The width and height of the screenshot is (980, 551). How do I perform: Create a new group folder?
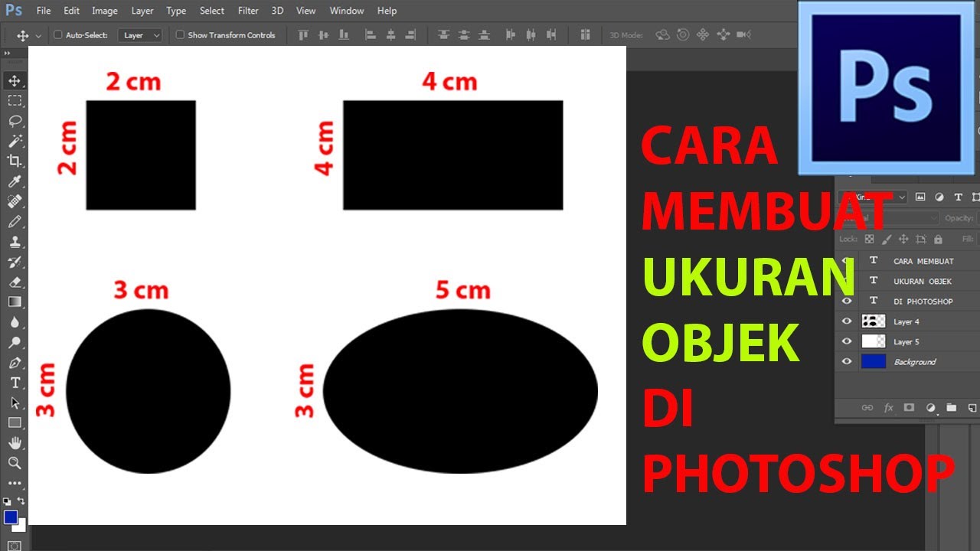(952, 408)
